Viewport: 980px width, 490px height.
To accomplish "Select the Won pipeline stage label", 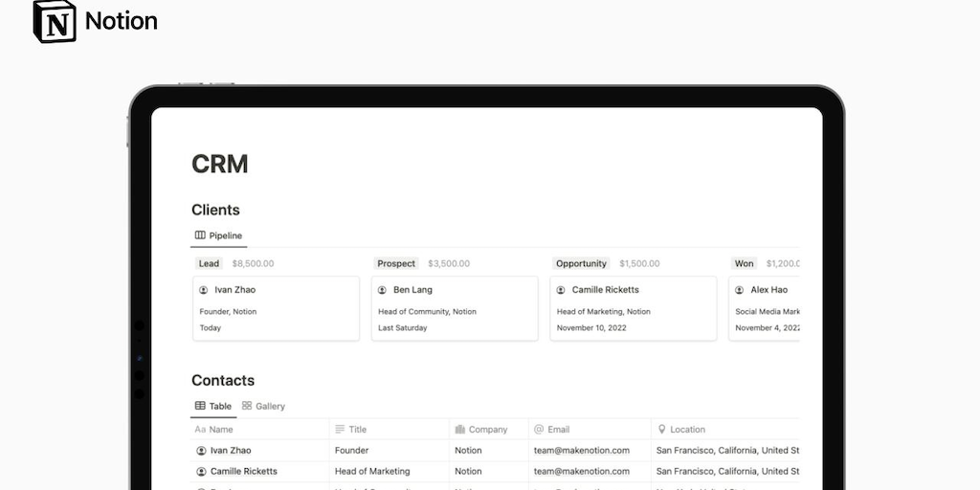I will click(x=744, y=264).
